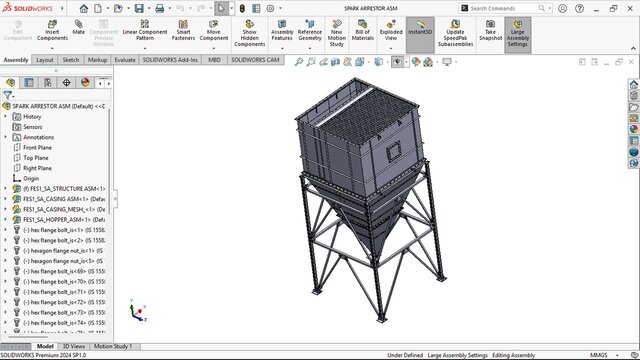Open the PropertyManager tab icon

[29, 82]
